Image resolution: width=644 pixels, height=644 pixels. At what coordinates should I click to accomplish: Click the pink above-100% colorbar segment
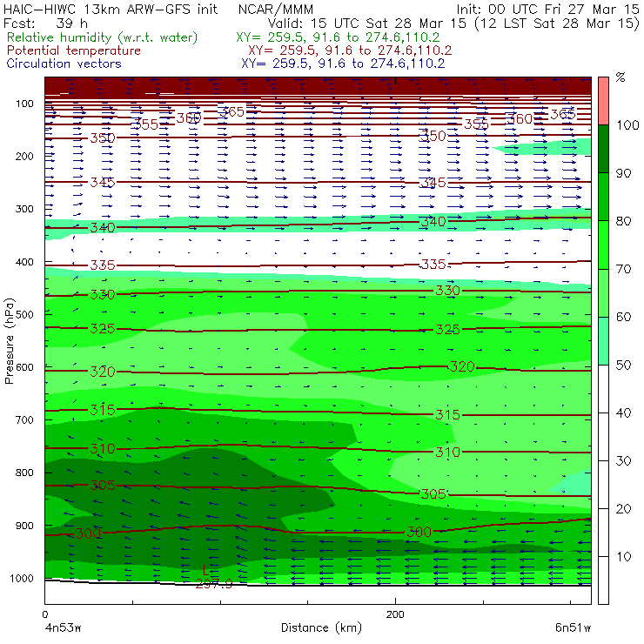pyautogui.click(x=603, y=101)
